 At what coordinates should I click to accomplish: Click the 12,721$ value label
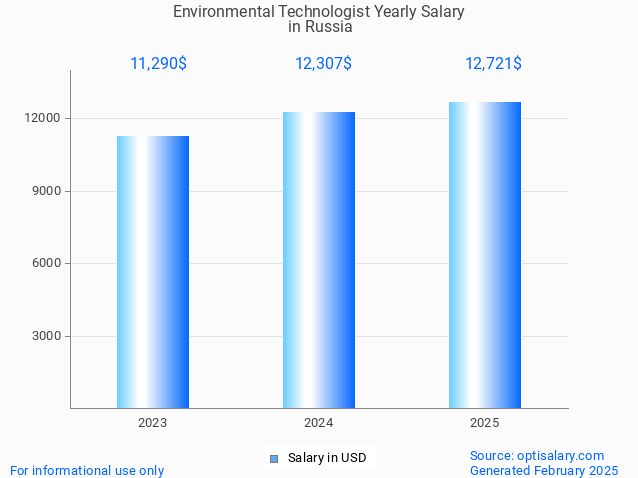tap(493, 63)
